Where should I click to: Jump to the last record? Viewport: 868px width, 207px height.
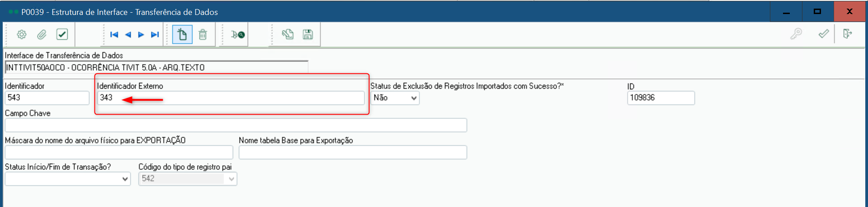[x=155, y=34]
